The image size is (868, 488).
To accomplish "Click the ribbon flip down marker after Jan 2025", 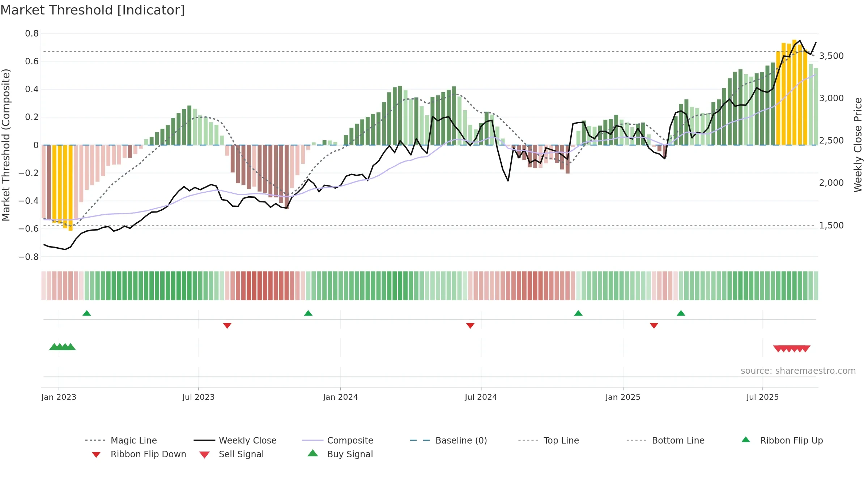I will click(654, 326).
